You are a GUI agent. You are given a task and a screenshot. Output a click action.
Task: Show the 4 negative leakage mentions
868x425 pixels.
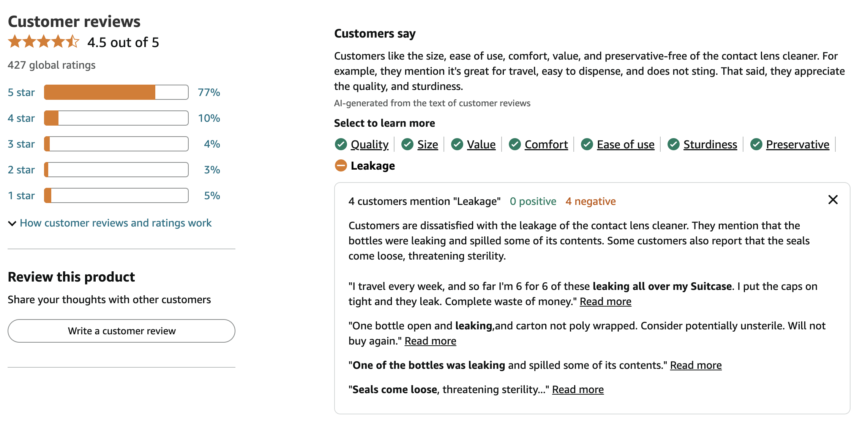590,201
